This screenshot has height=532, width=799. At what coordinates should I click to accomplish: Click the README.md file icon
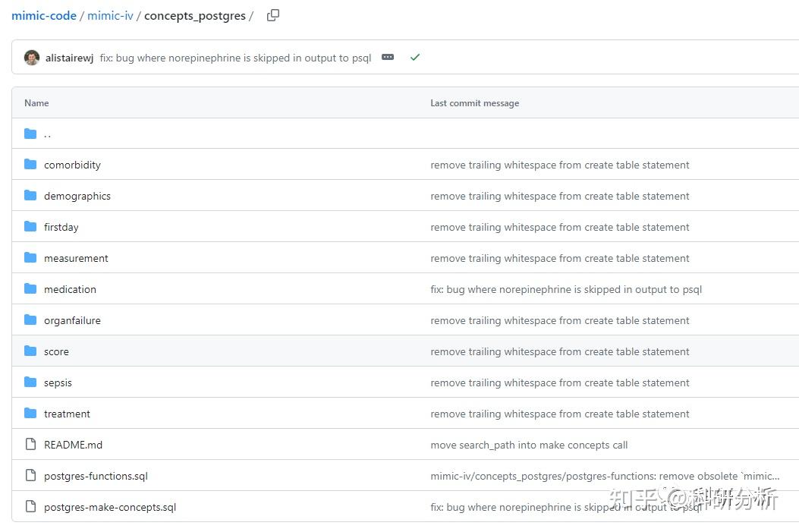30,445
